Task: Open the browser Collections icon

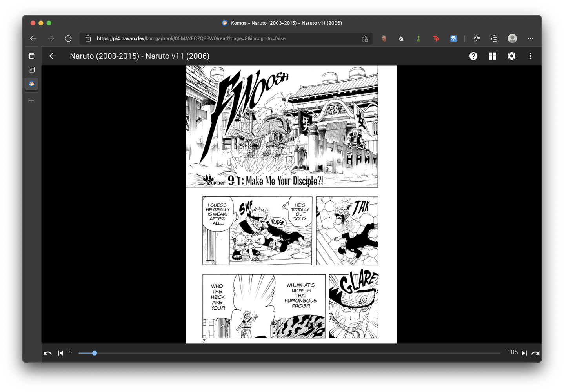Action: point(494,38)
